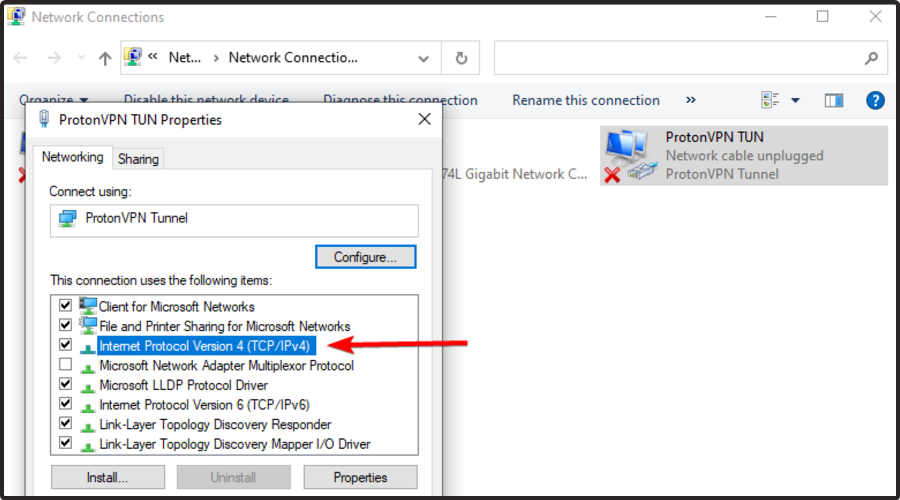Click the Up arrow navigation icon
The image size is (900, 500).
(105, 58)
